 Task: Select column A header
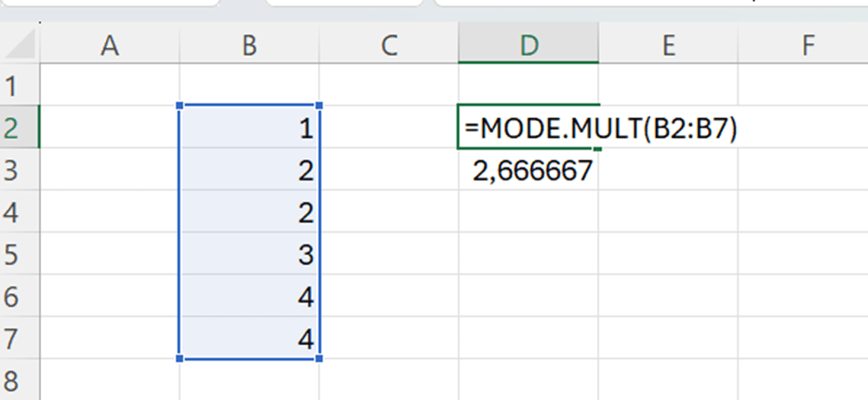coord(110,45)
